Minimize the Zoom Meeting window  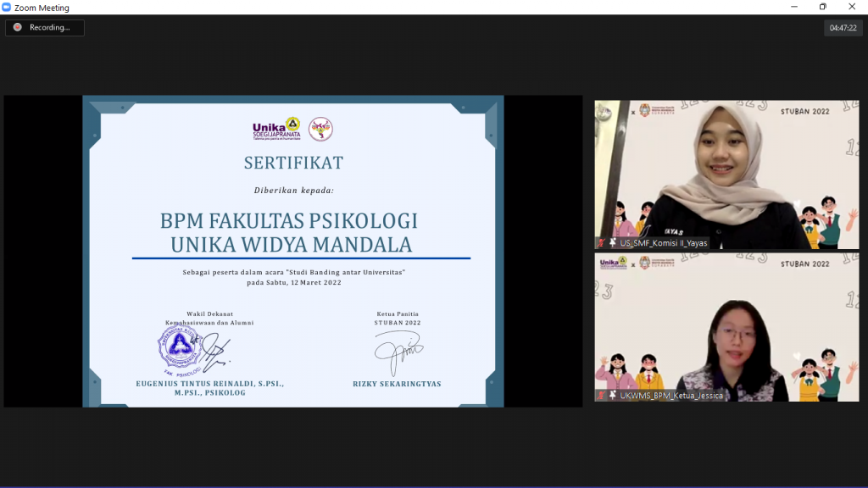pyautogui.click(x=794, y=7)
